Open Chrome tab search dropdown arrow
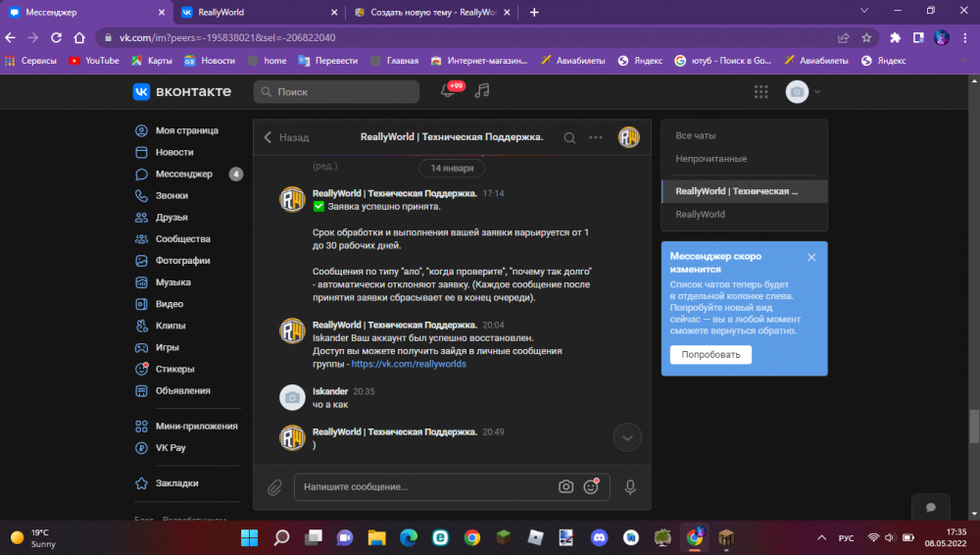 (x=863, y=11)
